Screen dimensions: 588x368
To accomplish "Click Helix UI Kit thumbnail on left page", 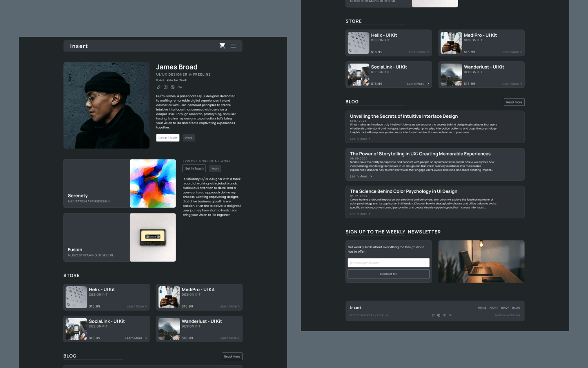I will pyautogui.click(x=76, y=297).
